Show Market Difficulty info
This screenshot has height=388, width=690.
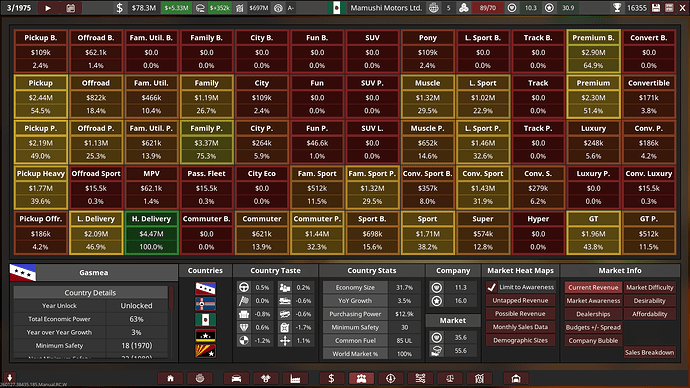click(650, 287)
